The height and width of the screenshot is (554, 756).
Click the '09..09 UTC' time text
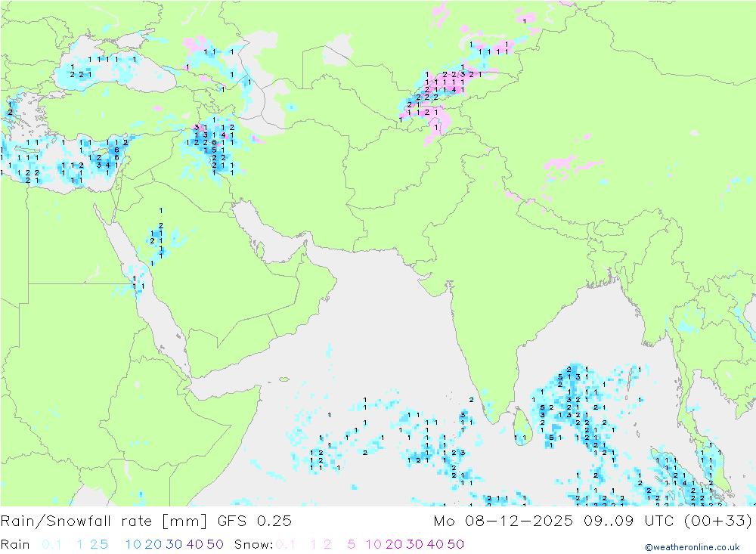[x=629, y=522]
